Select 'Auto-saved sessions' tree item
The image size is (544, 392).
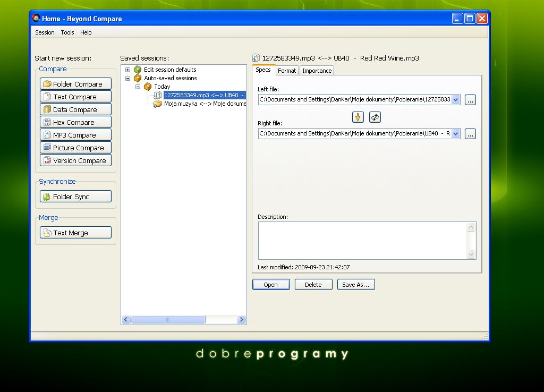tap(171, 78)
